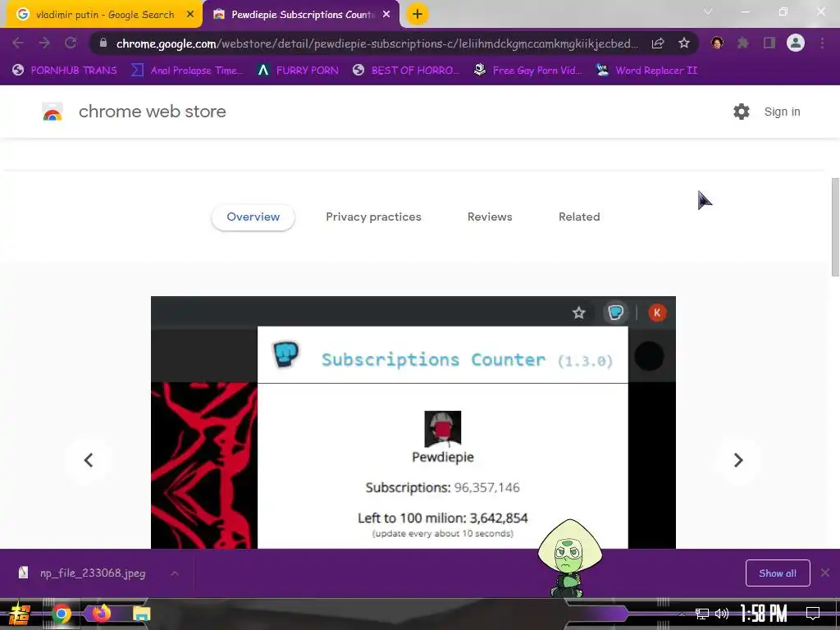The image size is (840, 630).
Task: Open the Extensions puzzle piece menu
Action: click(743, 43)
